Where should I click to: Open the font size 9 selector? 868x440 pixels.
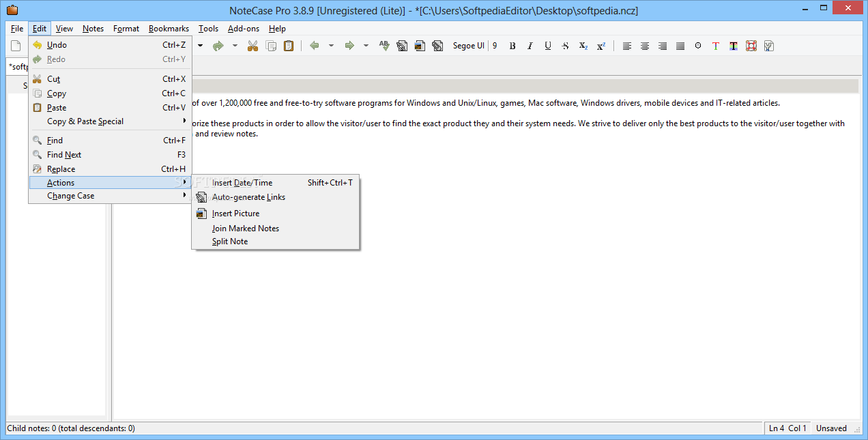coord(495,46)
